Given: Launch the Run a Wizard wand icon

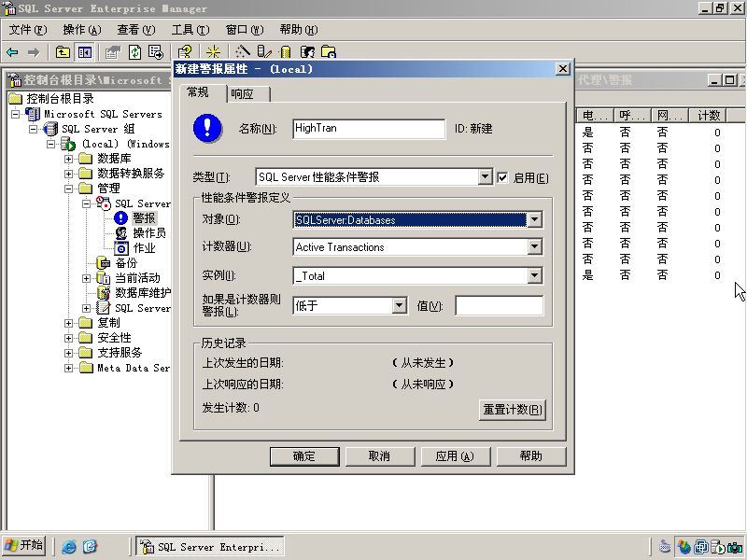Looking at the screenshot, I should (243, 52).
